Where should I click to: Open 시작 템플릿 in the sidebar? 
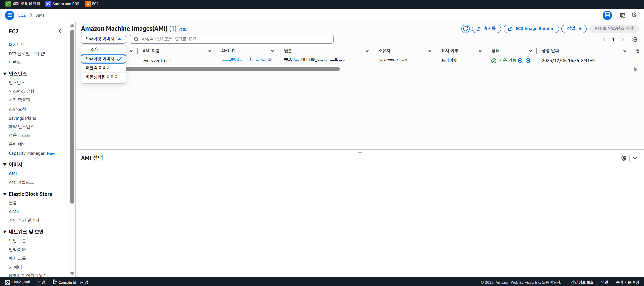pos(19,100)
